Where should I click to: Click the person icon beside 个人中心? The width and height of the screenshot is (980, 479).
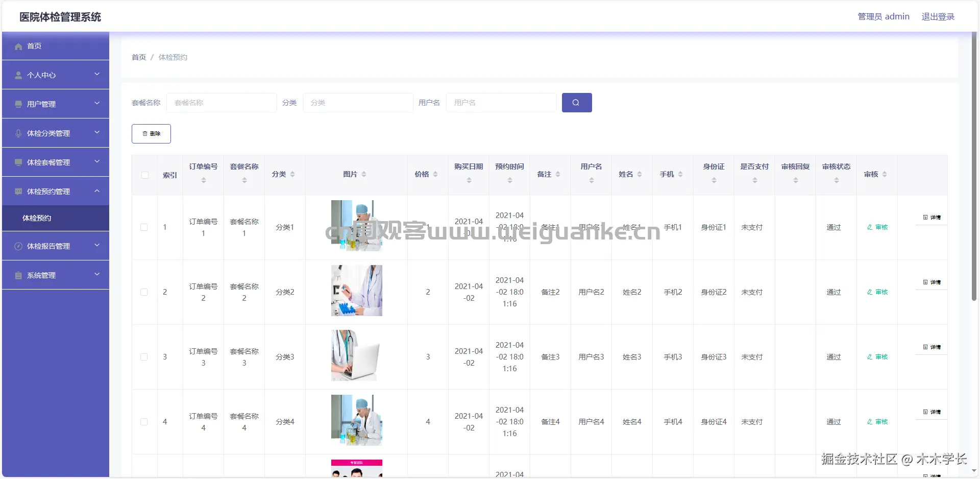click(x=18, y=76)
